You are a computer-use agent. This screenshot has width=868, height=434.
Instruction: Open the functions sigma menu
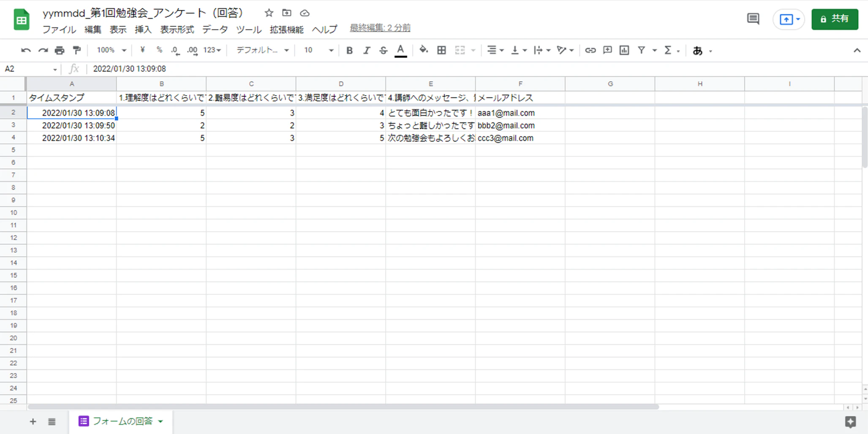point(668,50)
